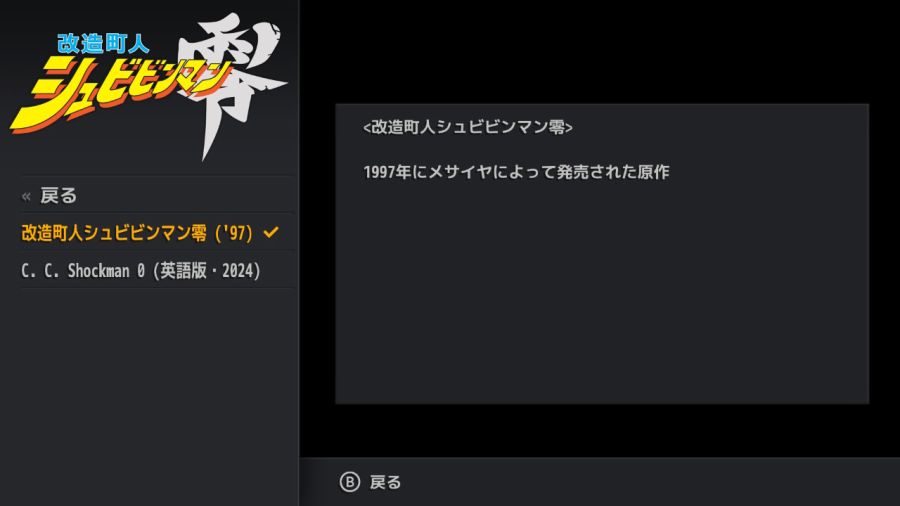Select the 戻る entry in the sidebar
This screenshot has height=506, width=900.
(157, 195)
